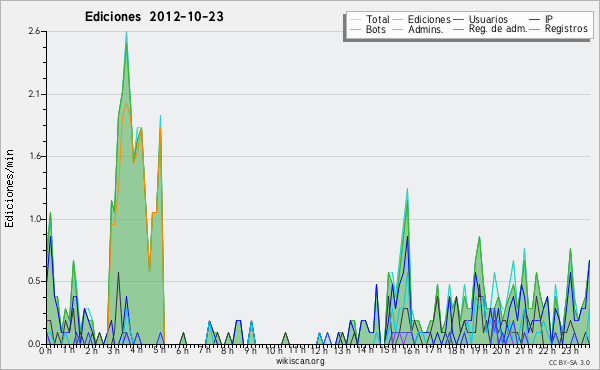
Task: Click the orange Bots legend line swatch
Action: (x=355, y=29)
